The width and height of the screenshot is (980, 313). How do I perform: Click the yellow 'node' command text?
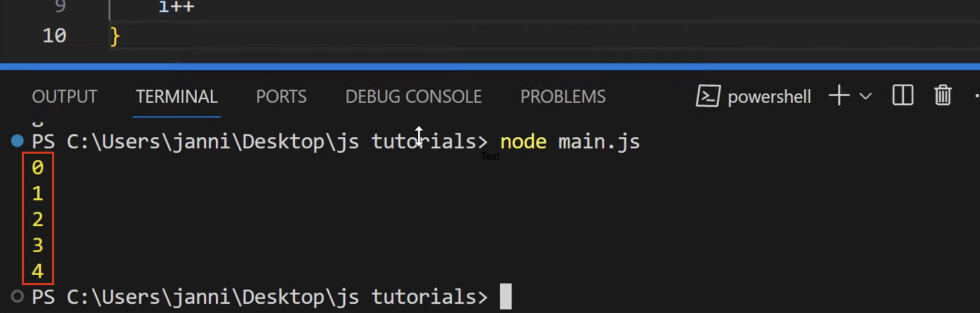[523, 142]
